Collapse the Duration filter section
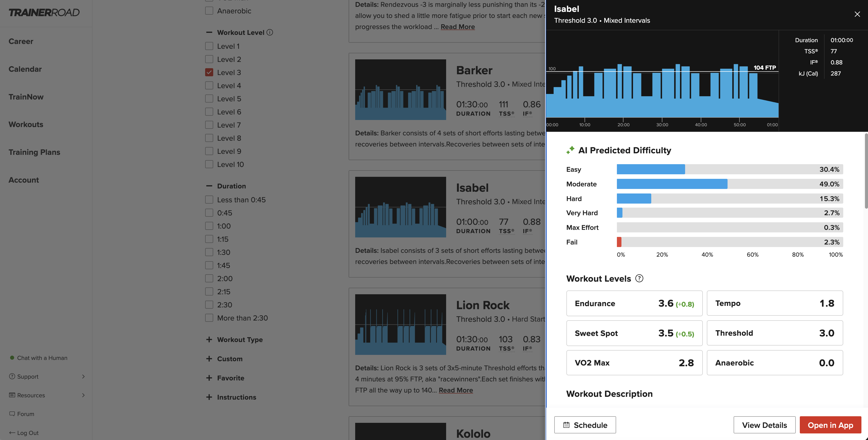The width and height of the screenshot is (868, 440). (209, 186)
